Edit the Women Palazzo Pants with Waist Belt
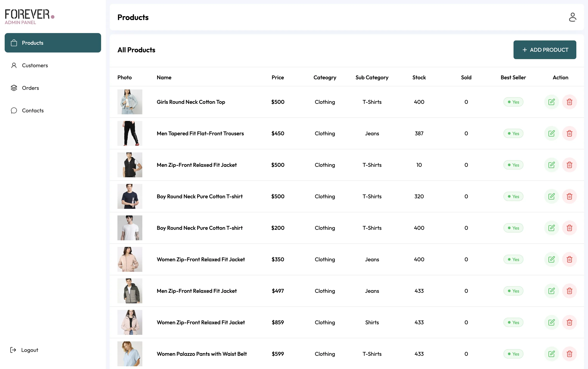 (x=551, y=354)
